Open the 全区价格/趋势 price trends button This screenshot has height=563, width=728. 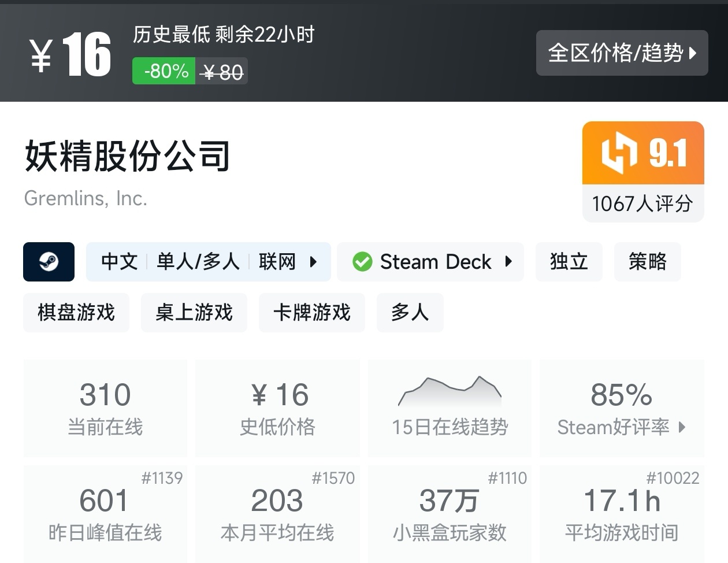[x=622, y=53]
